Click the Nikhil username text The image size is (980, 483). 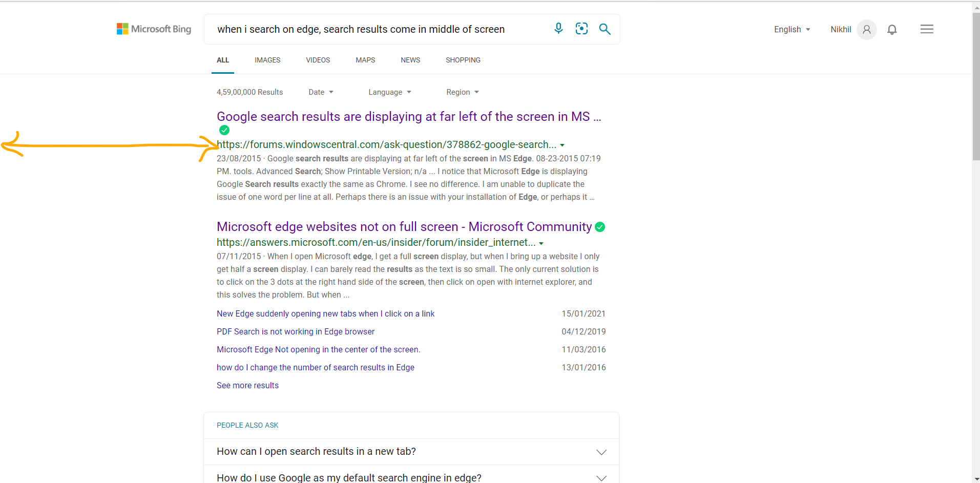841,30
